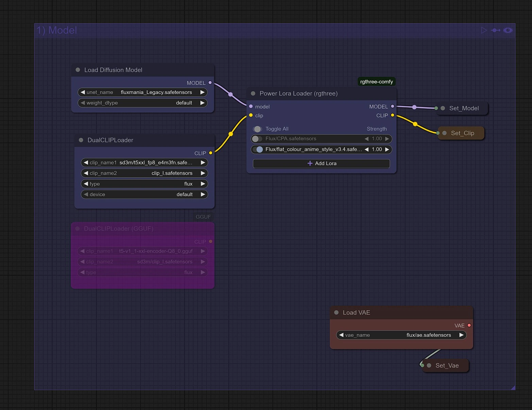The image size is (532, 410).
Task: Click the "1) Model" group title
Action: click(57, 30)
